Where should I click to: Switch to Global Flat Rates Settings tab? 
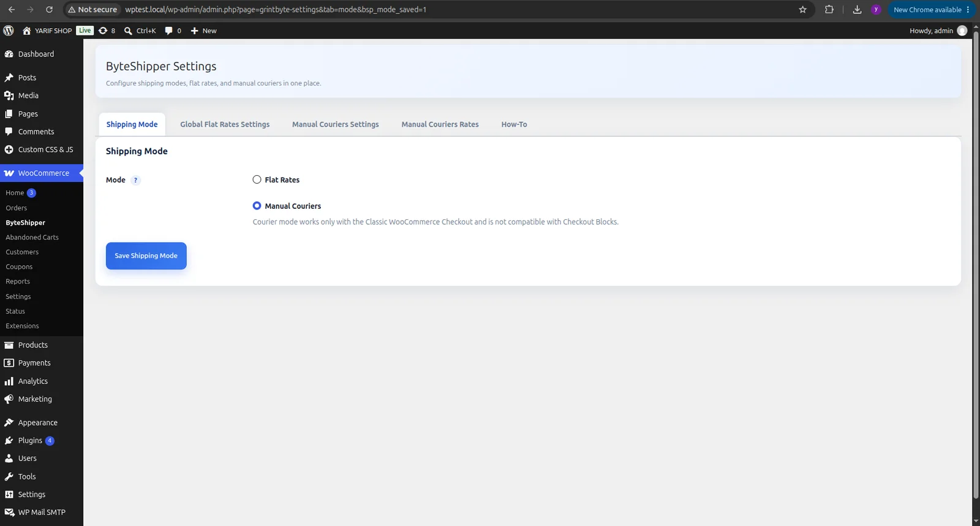click(225, 124)
